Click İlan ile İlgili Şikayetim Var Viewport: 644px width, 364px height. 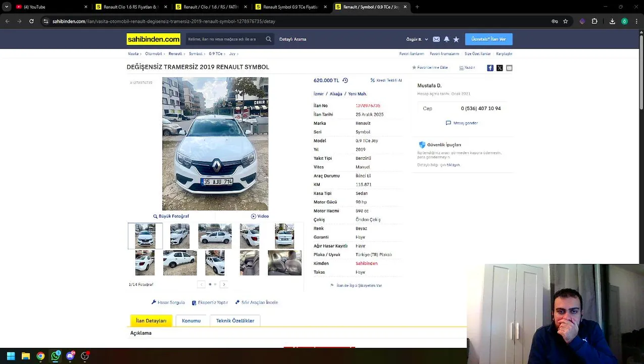tap(356, 286)
